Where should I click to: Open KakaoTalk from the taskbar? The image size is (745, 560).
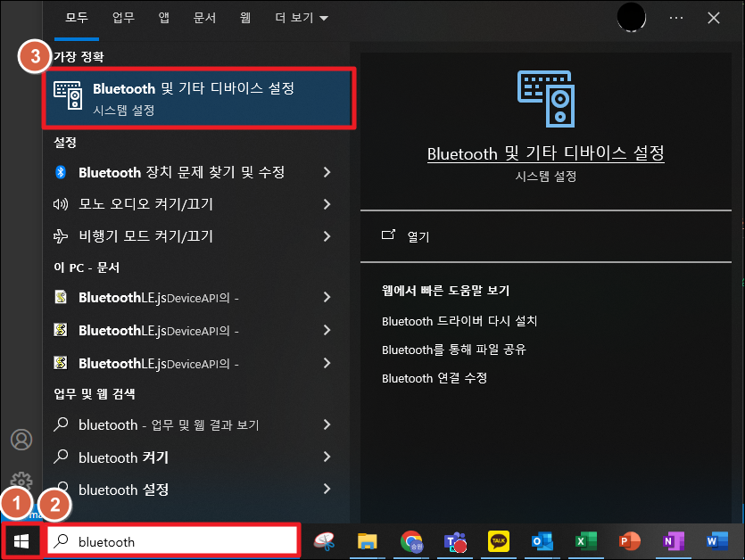[499, 541]
